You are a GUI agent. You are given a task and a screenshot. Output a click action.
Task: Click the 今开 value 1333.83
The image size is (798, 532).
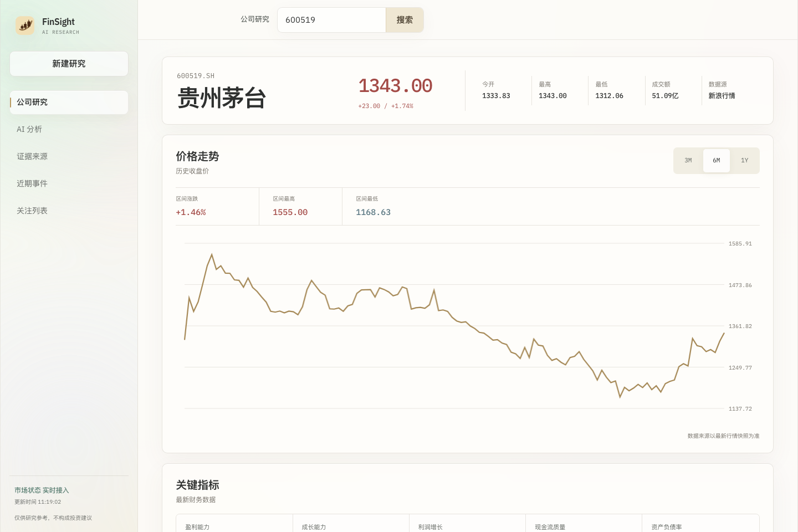tap(496, 96)
